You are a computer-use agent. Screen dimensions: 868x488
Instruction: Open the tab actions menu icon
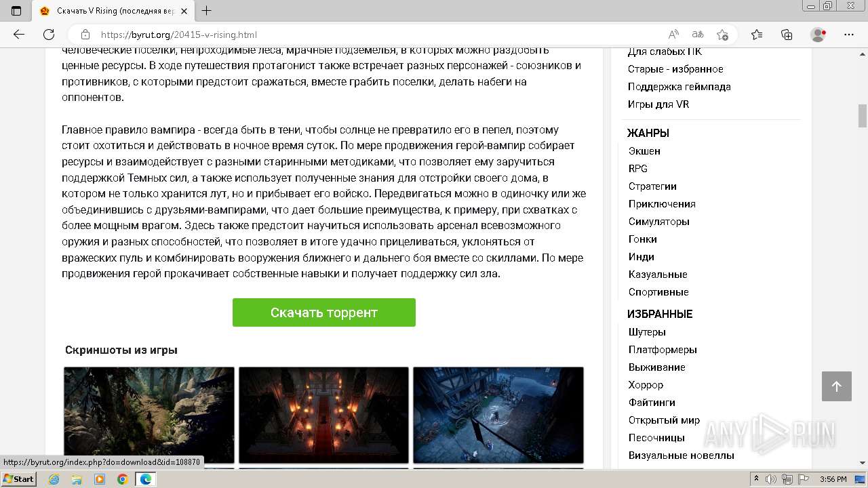[16, 11]
